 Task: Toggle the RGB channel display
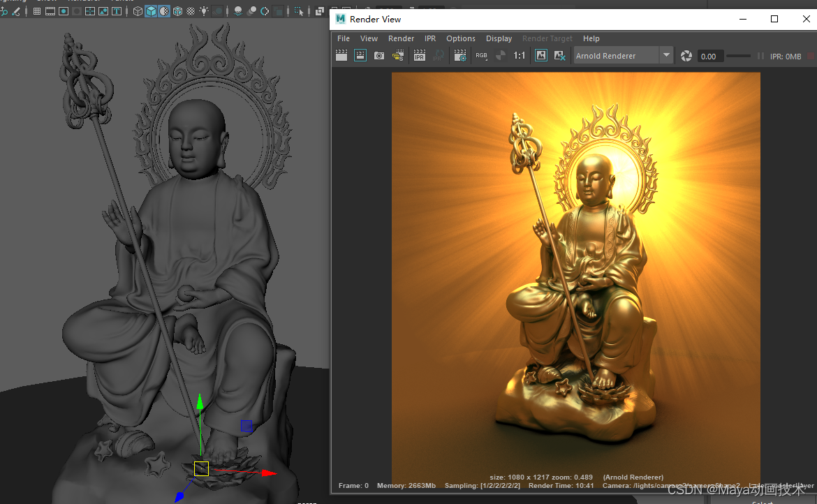481,55
